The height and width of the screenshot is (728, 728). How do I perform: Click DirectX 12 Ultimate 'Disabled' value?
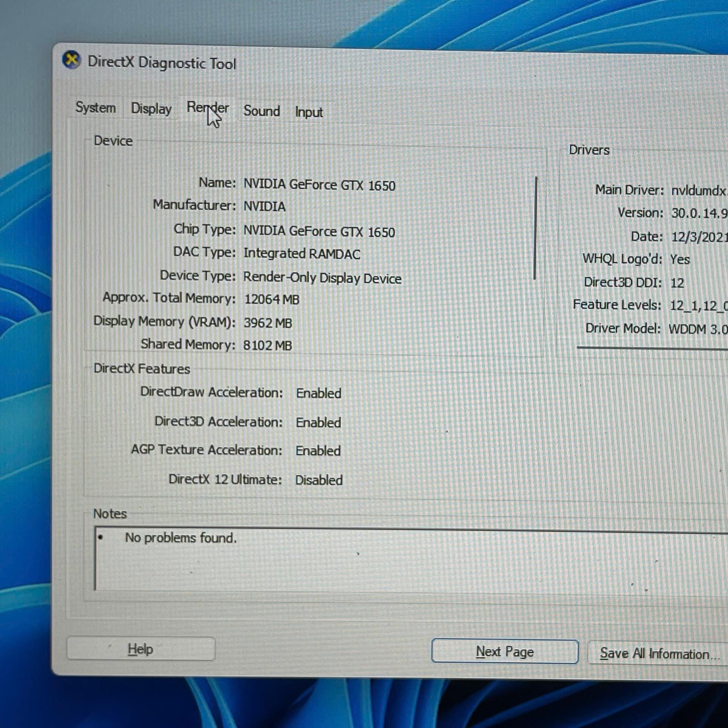pyautogui.click(x=319, y=480)
